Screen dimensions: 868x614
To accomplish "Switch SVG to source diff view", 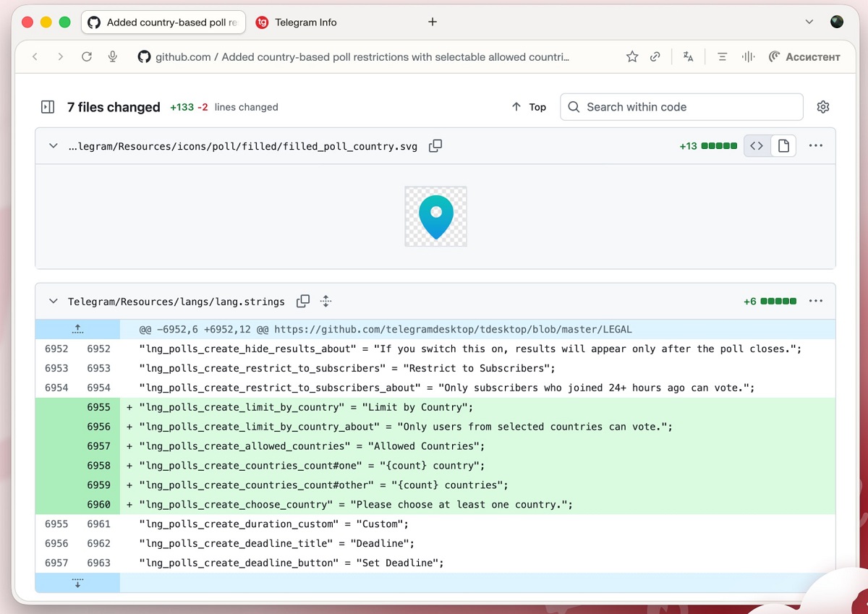I will coord(757,146).
